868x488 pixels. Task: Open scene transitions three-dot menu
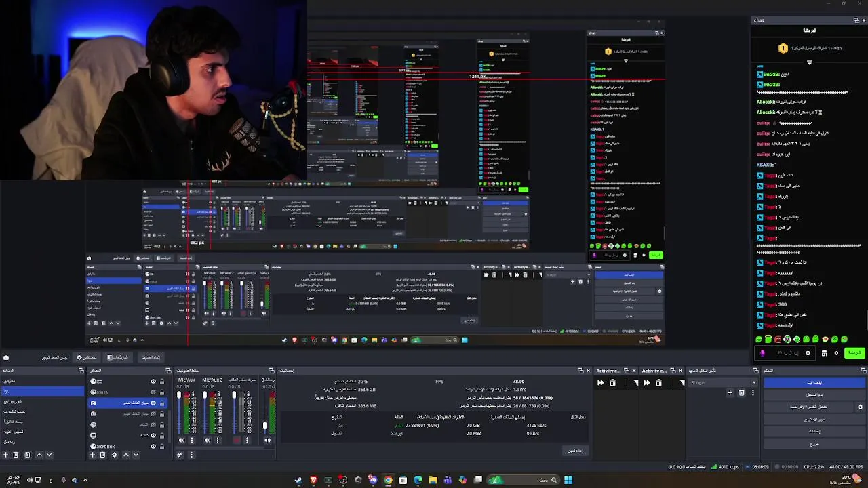click(753, 392)
